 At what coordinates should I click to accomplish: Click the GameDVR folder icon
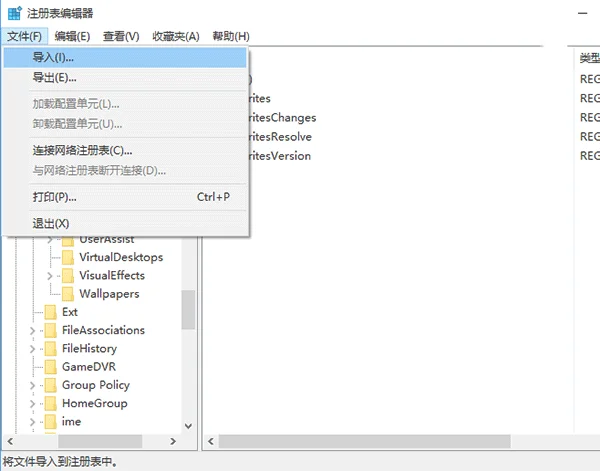50,367
